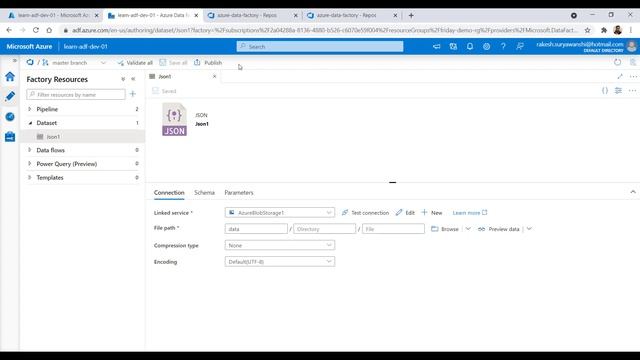Click Publish
Screen dimensions: 640x360
tap(208, 63)
